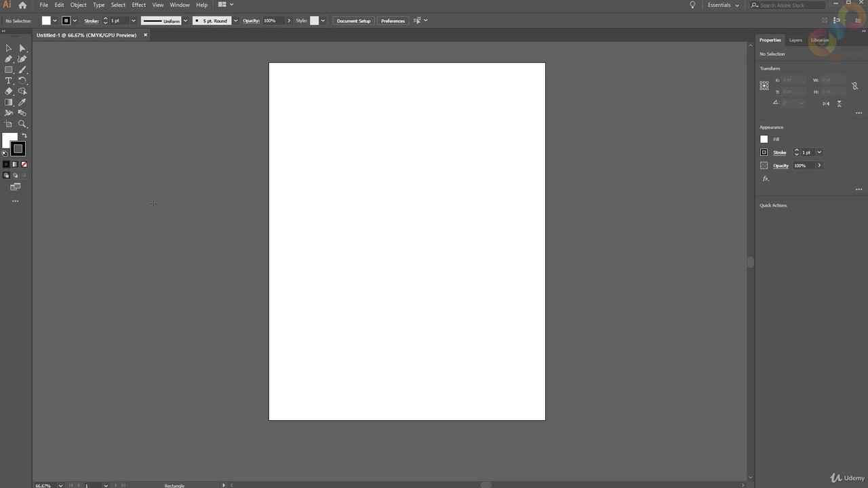Click the Document Setup button
868x488 pixels.
pyautogui.click(x=353, y=21)
